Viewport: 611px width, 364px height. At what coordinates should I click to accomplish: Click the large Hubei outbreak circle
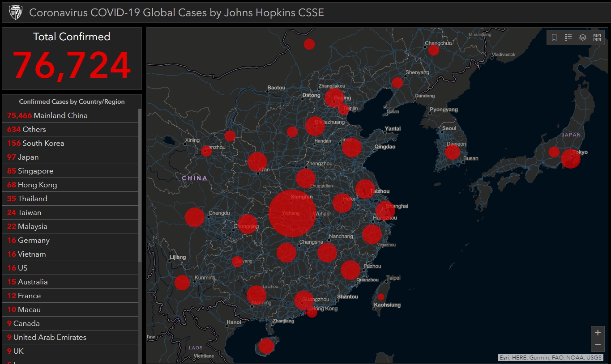click(x=292, y=213)
